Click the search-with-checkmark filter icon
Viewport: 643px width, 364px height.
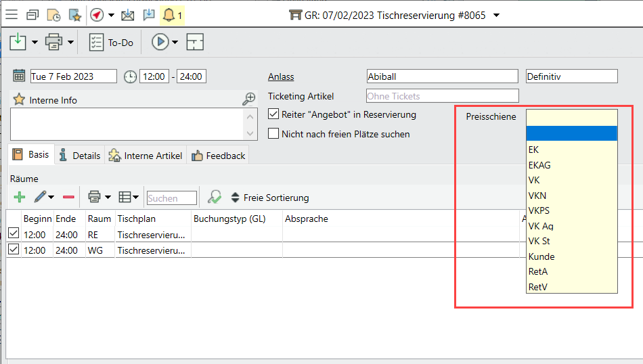tap(215, 197)
